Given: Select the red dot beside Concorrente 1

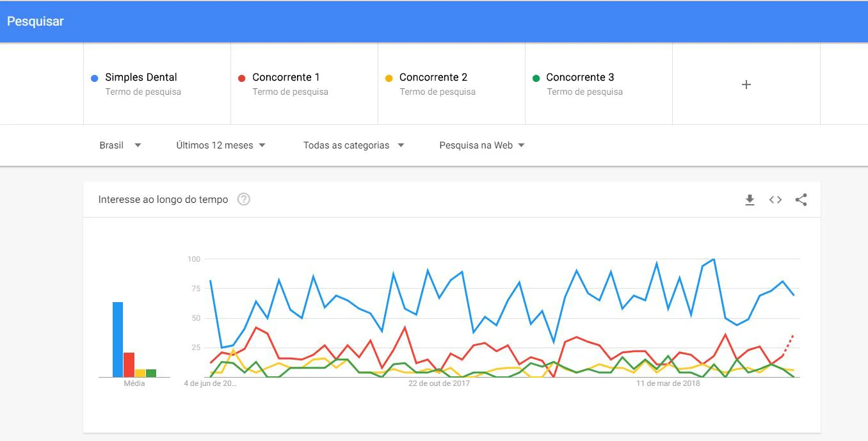Looking at the screenshot, I should 241,78.
